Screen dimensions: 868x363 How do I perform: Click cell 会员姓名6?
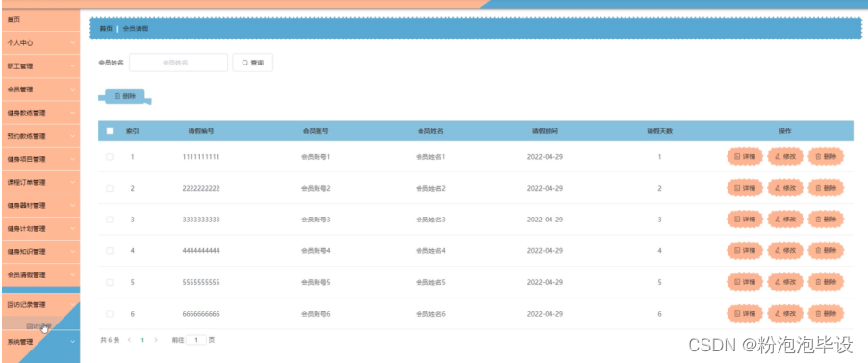tap(430, 314)
